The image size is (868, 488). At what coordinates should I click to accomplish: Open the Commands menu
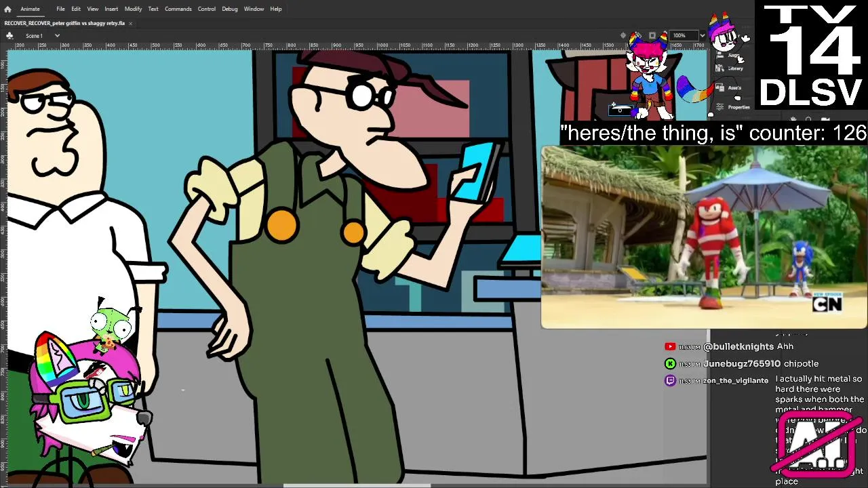point(178,9)
